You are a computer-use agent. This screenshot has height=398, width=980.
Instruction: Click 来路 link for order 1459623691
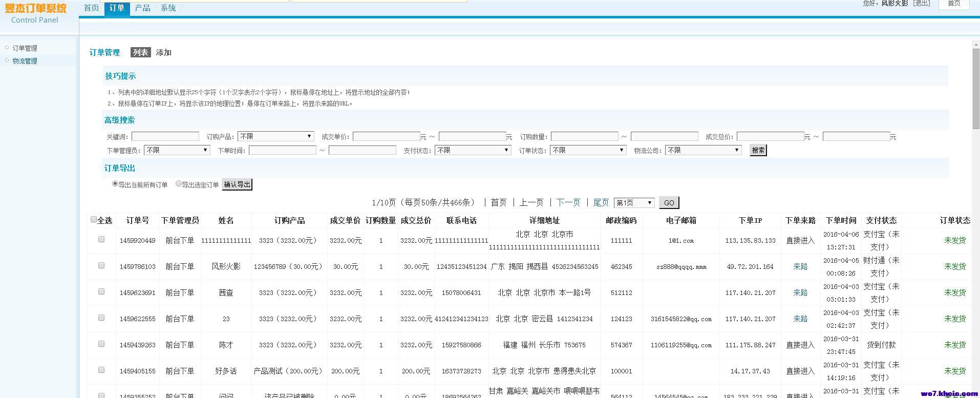[x=800, y=293]
